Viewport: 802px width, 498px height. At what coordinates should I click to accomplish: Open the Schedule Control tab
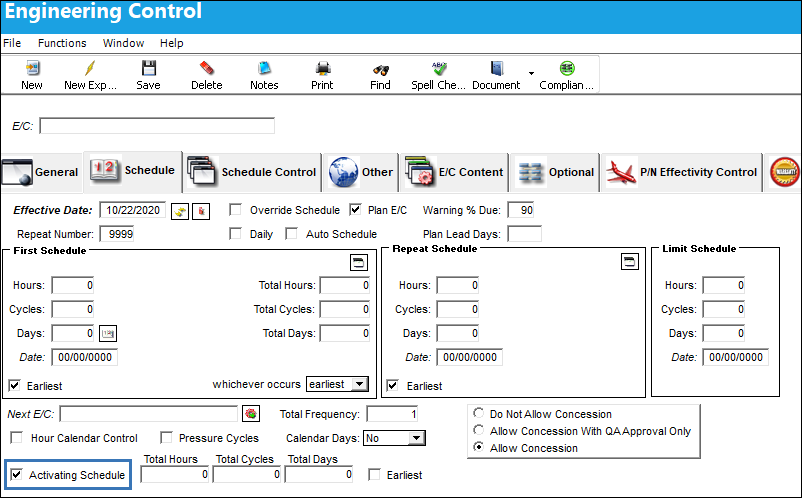point(252,172)
